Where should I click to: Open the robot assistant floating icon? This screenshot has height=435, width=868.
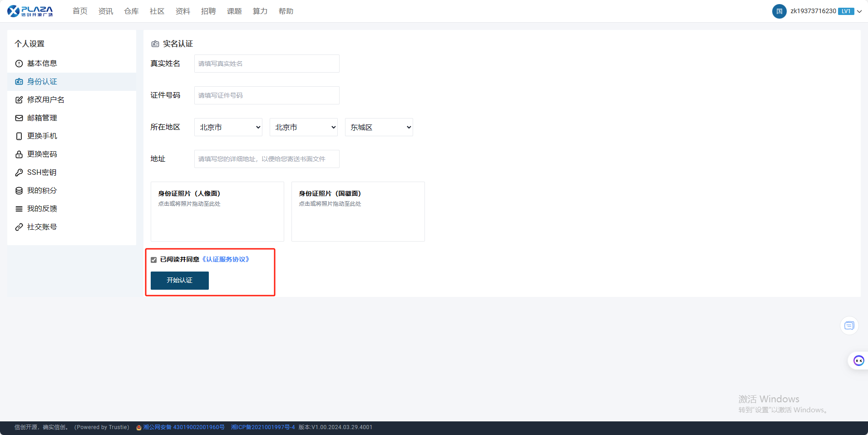point(858,361)
